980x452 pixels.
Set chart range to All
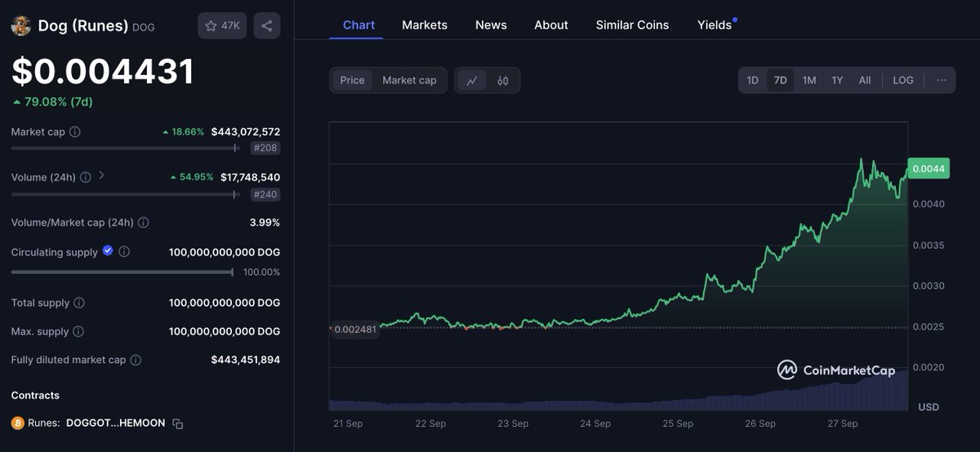click(x=865, y=80)
